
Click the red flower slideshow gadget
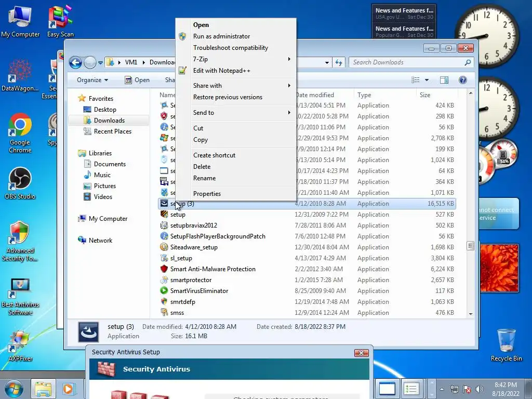499,268
